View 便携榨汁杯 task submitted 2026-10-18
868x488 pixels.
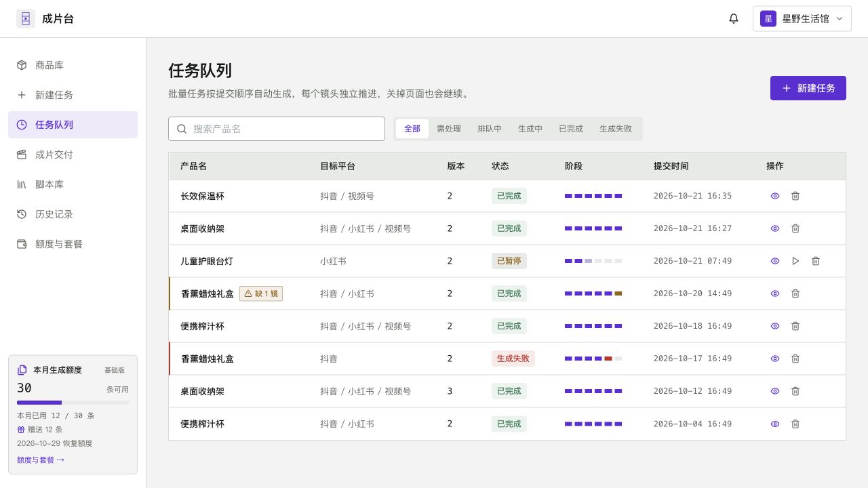tap(775, 326)
